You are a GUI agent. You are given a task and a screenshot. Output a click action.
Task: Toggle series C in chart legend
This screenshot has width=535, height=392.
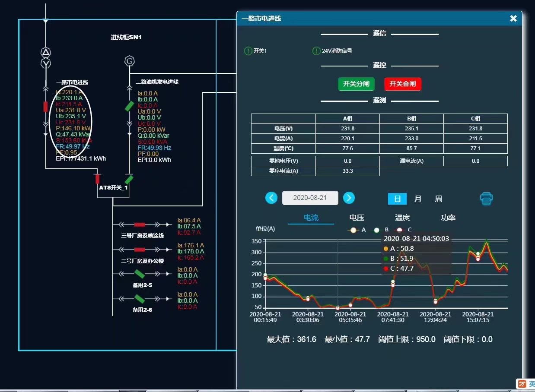[404, 230]
